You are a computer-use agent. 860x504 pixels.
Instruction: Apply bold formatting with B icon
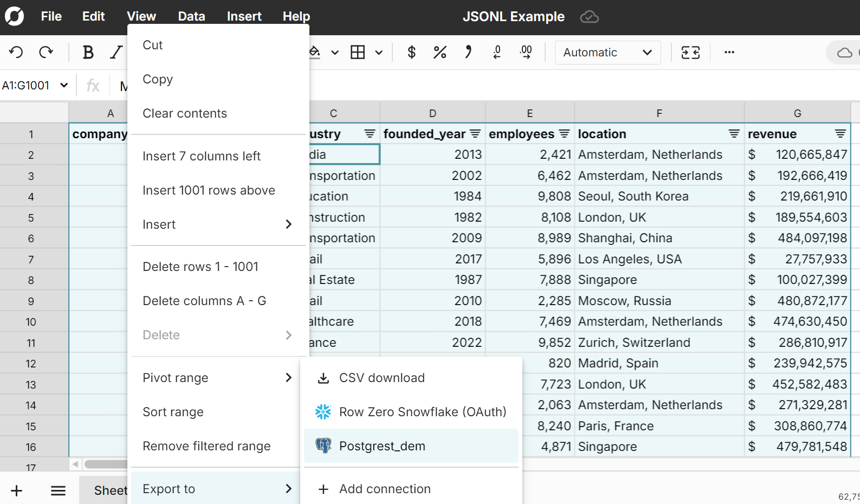88,53
